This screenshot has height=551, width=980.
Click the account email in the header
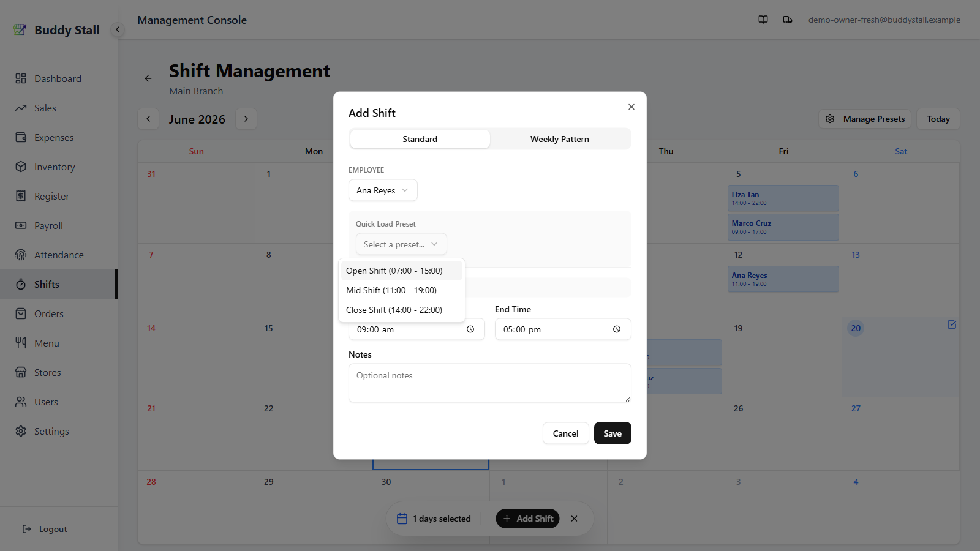pyautogui.click(x=884, y=20)
